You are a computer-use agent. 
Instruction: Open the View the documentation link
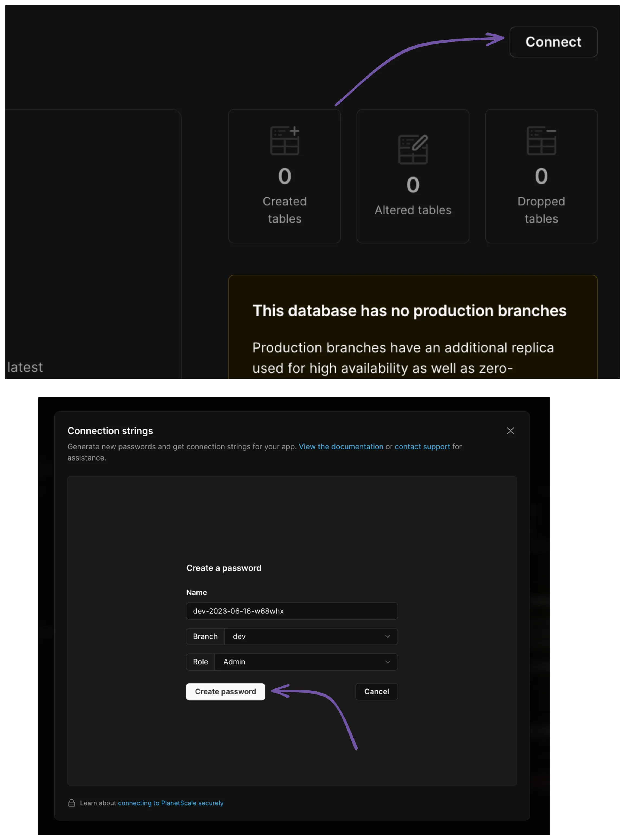[341, 446]
